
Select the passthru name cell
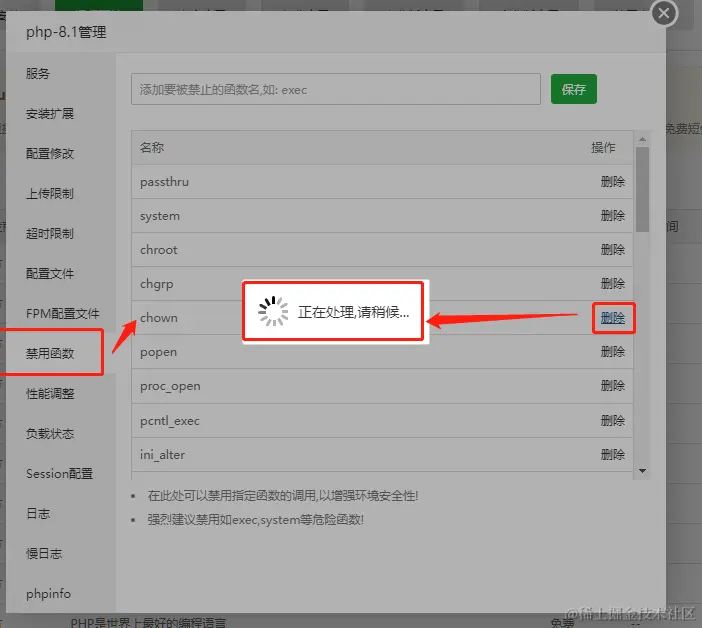[x=164, y=182]
